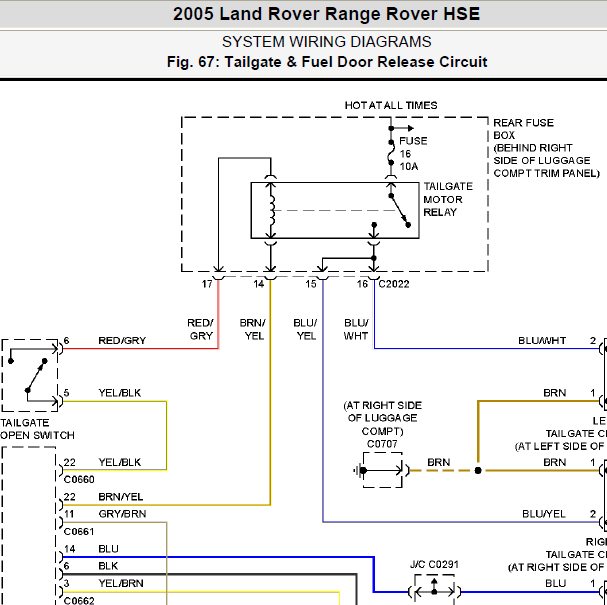Click the vertical 'BLU/WHT' wire label
The width and height of the screenshot is (607, 605).
(x=356, y=329)
